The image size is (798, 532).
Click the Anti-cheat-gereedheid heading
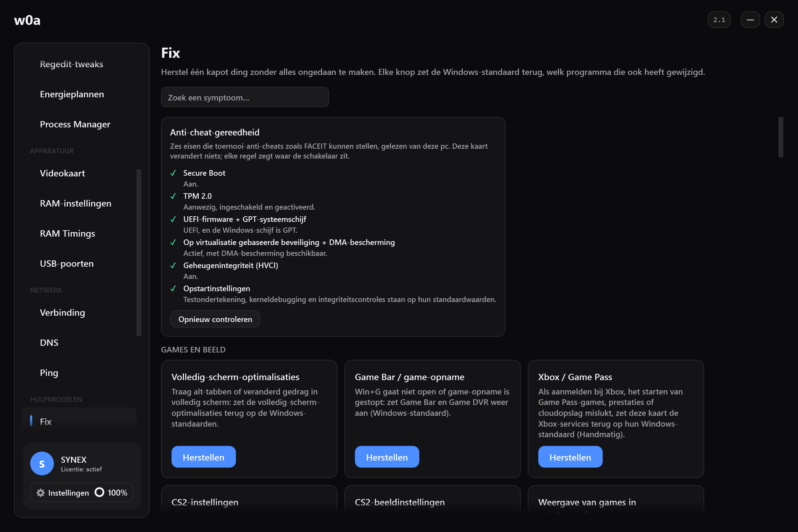point(215,133)
